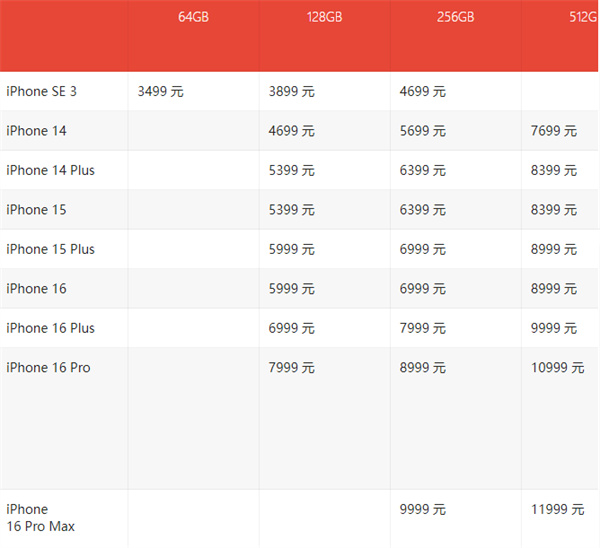
Task: Click the 3499 元 price for iPhone SE 3
Action: click(161, 91)
